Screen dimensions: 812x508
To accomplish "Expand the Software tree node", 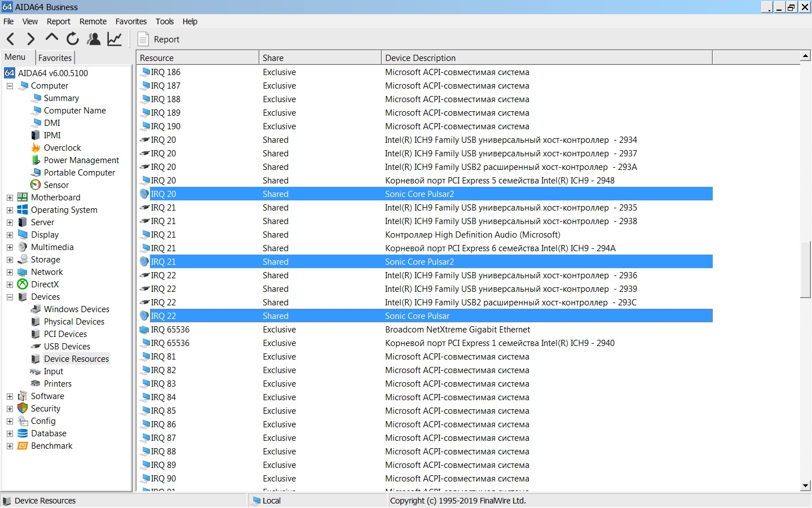I will (10, 396).
